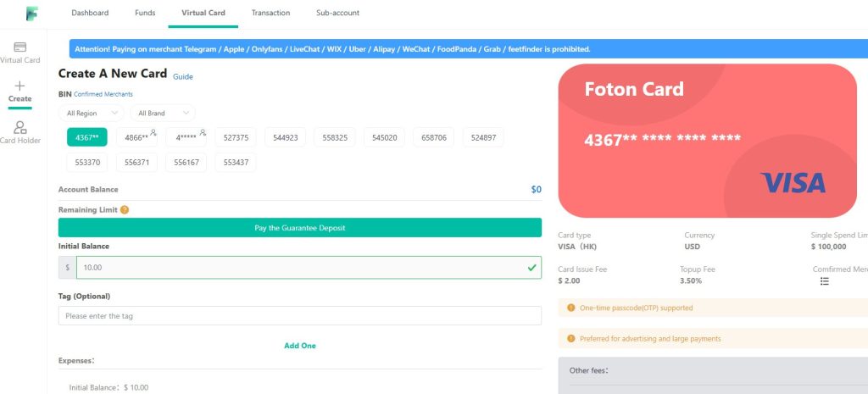The width and height of the screenshot is (868, 394).
Task: Click Topup Fee 3.50% value
Action: (x=691, y=280)
